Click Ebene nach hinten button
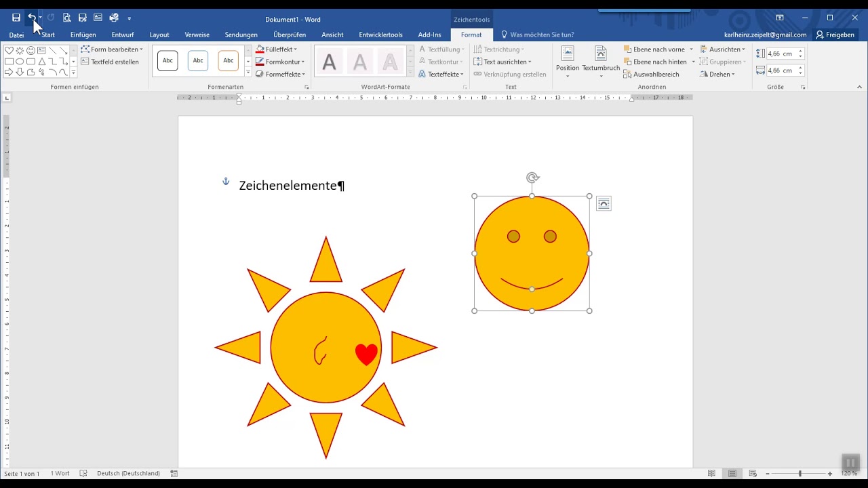The height and width of the screenshot is (488, 868). pos(654,62)
